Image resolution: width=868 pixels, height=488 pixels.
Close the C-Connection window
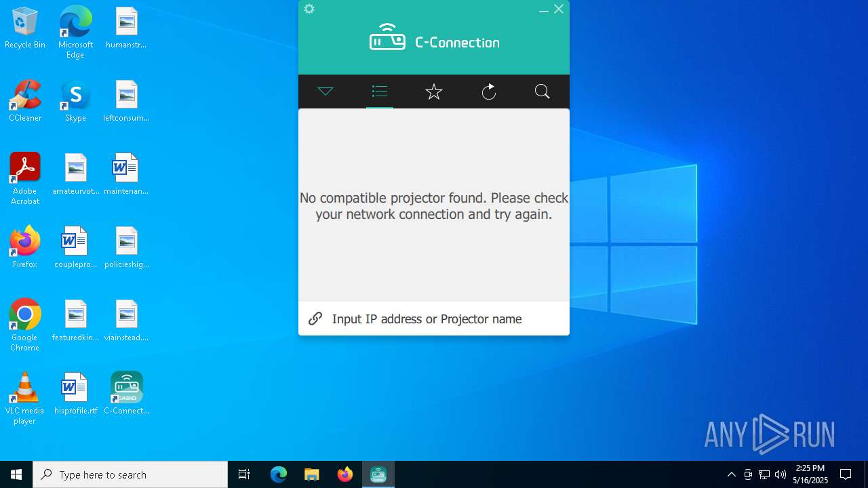coord(559,9)
